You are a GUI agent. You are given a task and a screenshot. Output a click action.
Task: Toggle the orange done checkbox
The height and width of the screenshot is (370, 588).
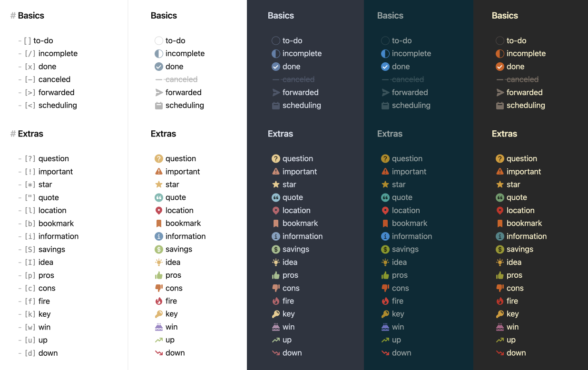click(x=500, y=67)
